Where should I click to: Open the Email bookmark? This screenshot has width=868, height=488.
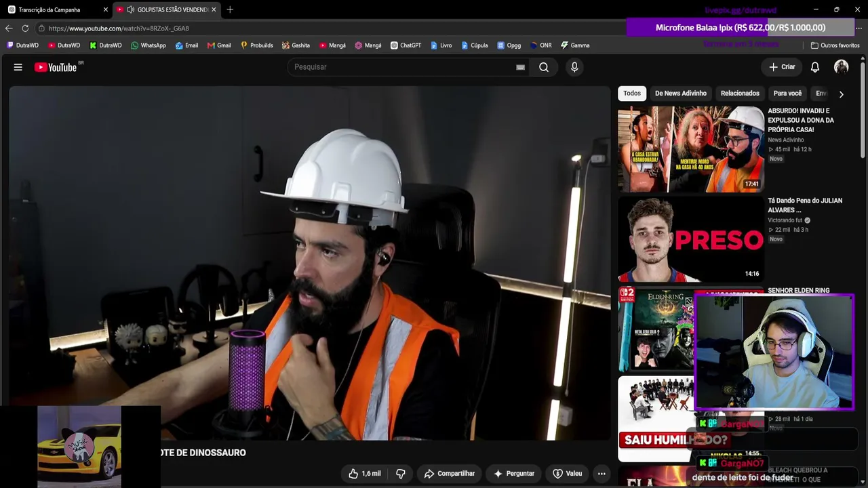[186, 45]
